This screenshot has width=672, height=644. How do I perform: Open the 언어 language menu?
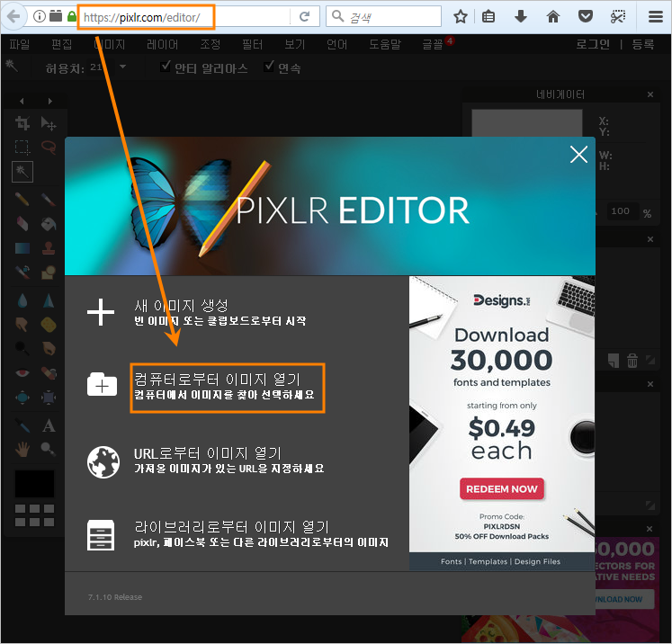pos(336,44)
